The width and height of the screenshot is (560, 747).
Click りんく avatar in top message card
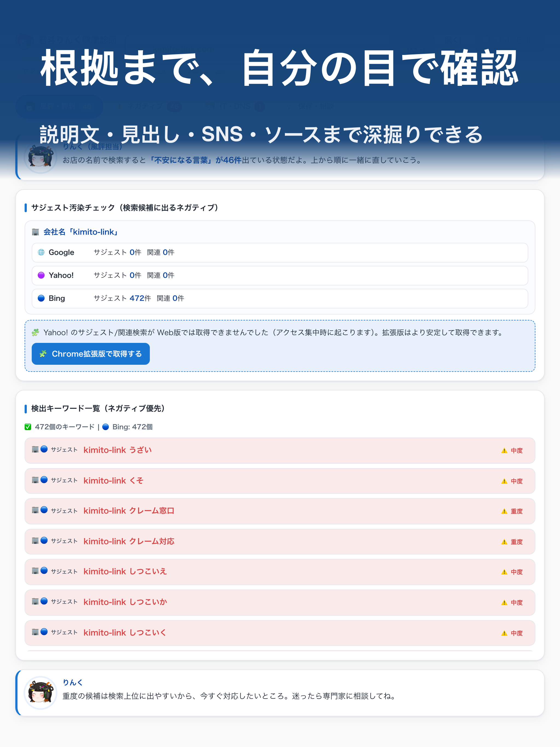coord(40,157)
